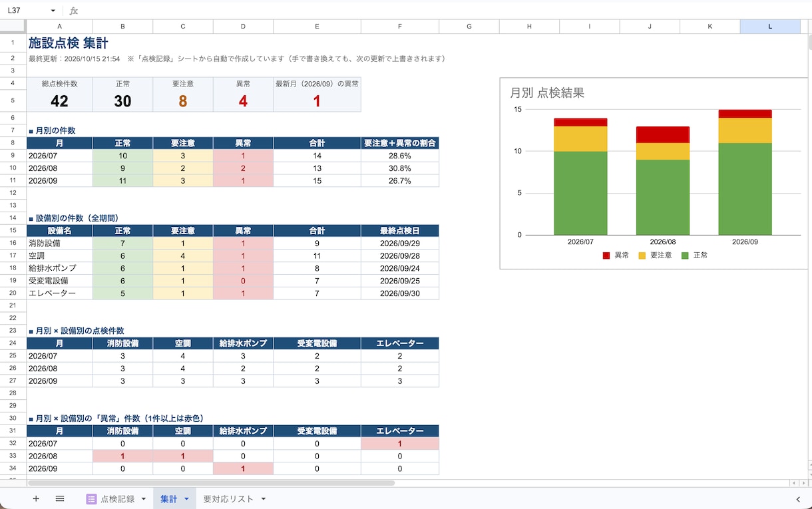Click the red 異常 legend swatch
The width and height of the screenshot is (812, 509).
(606, 255)
